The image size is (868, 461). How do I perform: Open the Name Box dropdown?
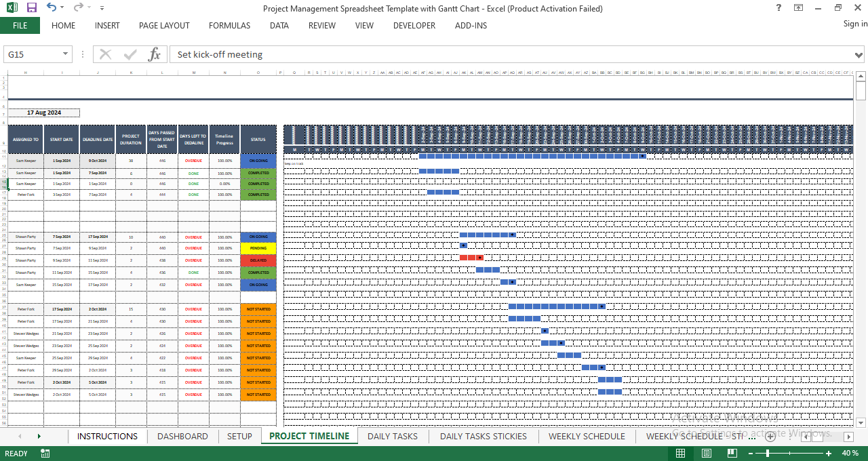[64, 54]
